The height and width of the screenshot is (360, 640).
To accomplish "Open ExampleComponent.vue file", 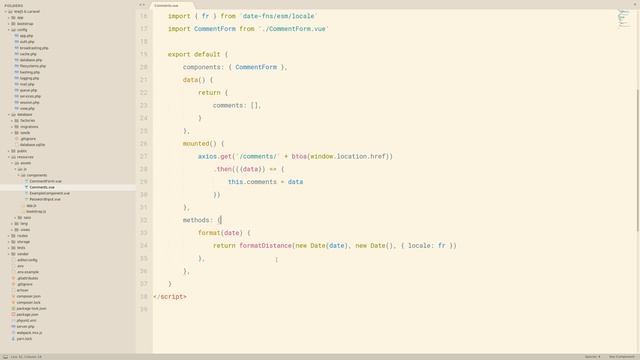I will 49,193.
